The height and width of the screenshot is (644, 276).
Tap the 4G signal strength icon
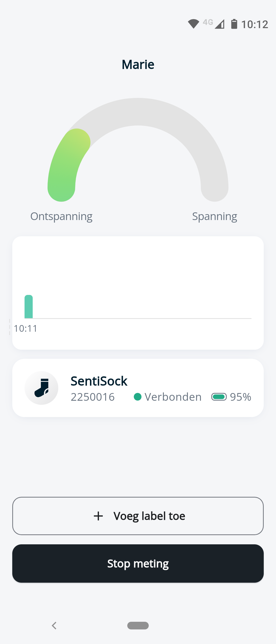click(220, 24)
